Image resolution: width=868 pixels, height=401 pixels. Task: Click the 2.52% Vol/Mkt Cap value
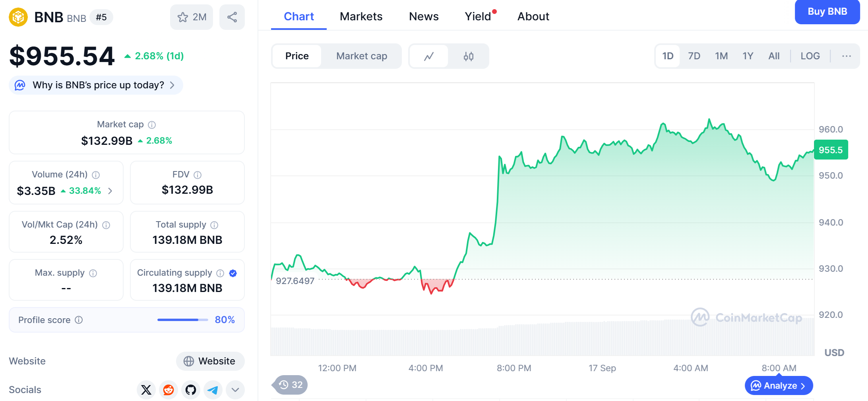[66, 240]
